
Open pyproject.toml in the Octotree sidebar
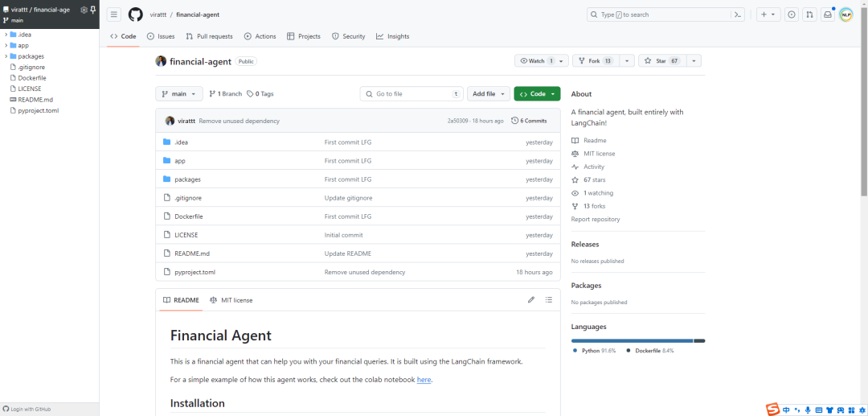click(38, 110)
